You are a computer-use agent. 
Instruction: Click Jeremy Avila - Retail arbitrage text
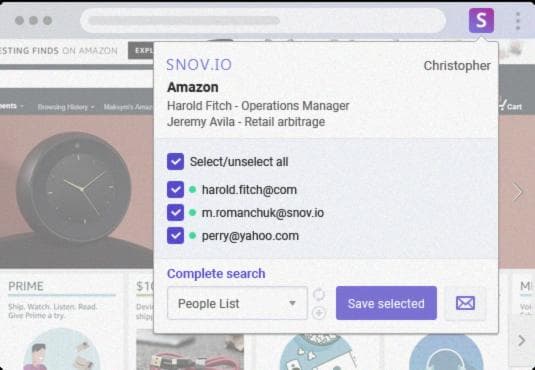[246, 122]
